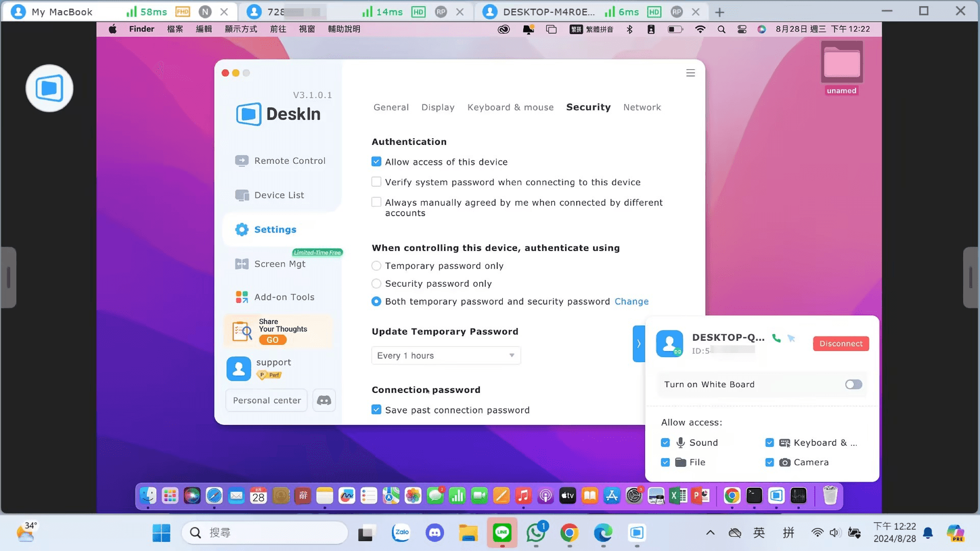Switch to General settings tab

click(391, 107)
